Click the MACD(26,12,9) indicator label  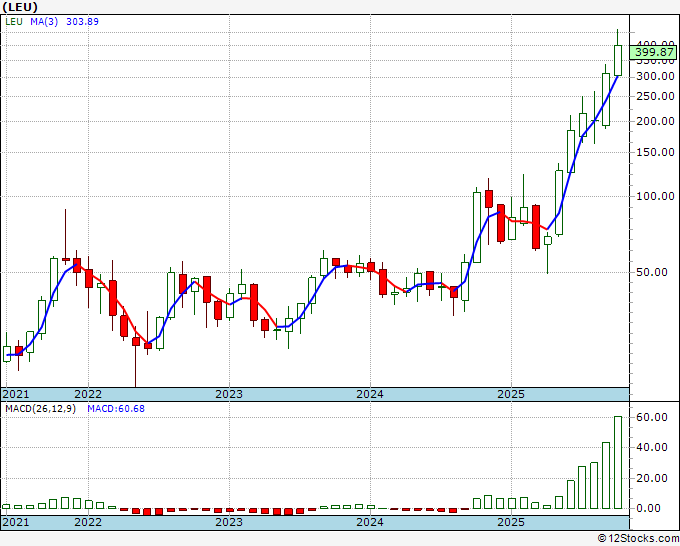click(x=40, y=409)
